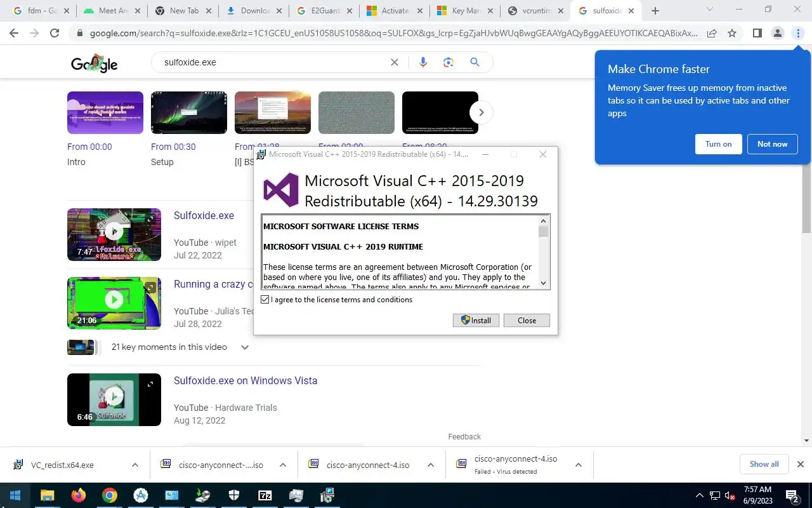Click the Google search input field
This screenshot has width=812, height=508.
pos(273,62)
